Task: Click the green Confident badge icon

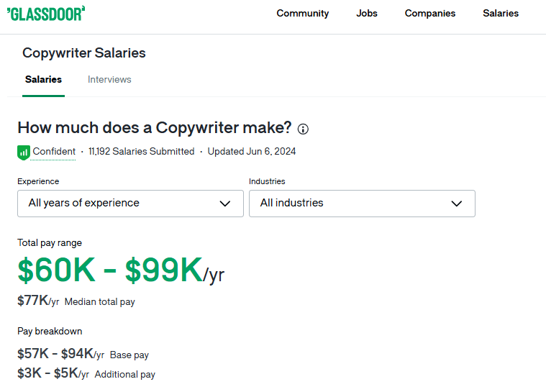Action: (x=23, y=152)
